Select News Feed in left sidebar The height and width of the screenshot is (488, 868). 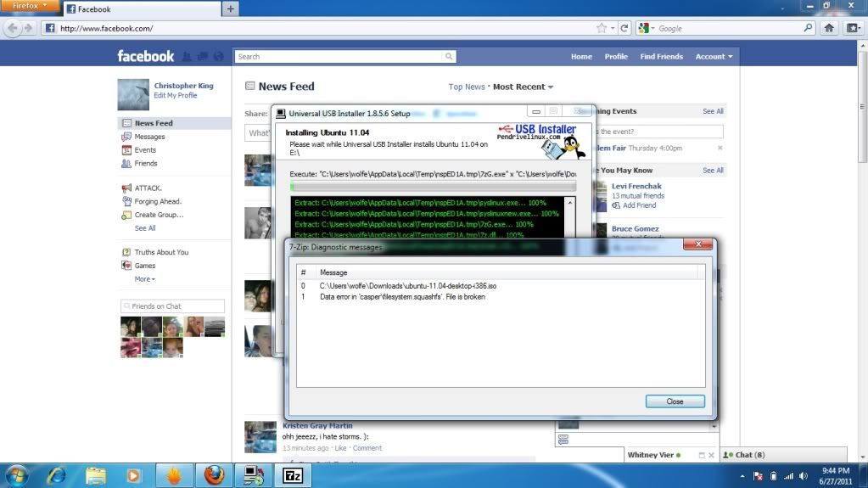coord(175,123)
